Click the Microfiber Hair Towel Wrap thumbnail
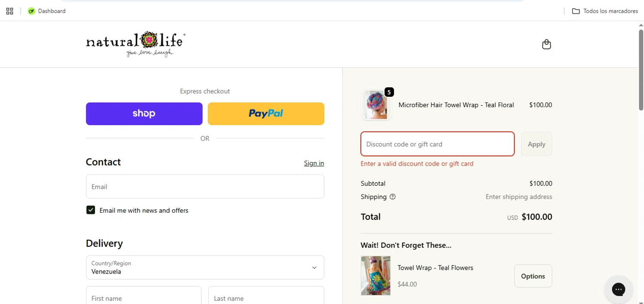 coord(377,105)
